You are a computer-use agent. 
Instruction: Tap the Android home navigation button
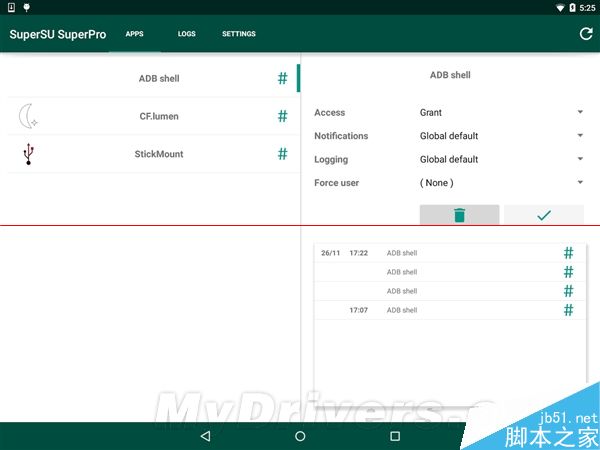pos(300,436)
